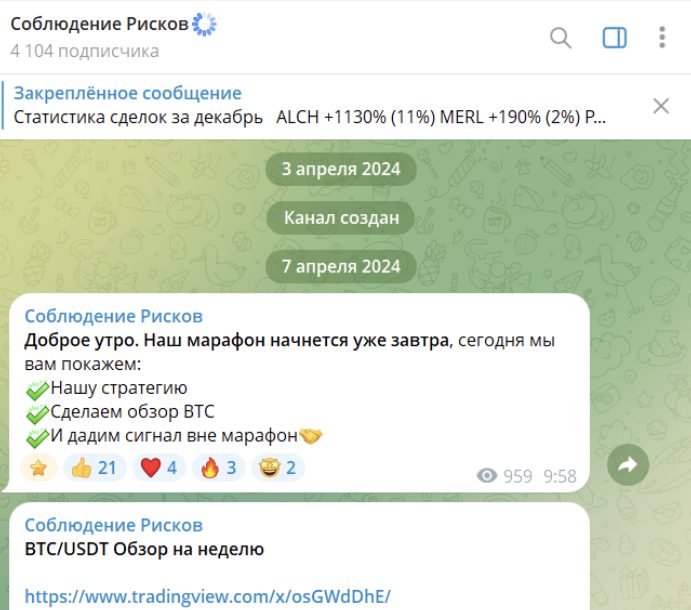Click sender name on the first message
This screenshot has width=691, height=610.
114,316
